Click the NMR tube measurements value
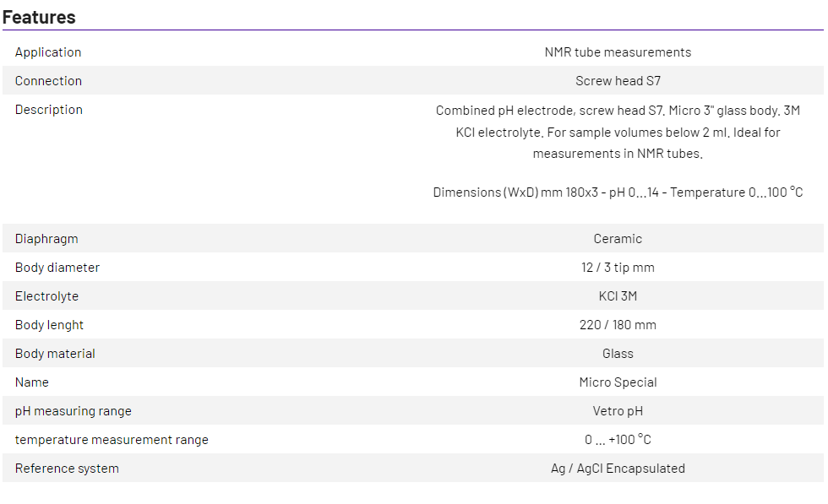This screenshot has height=504, width=828. (618, 52)
